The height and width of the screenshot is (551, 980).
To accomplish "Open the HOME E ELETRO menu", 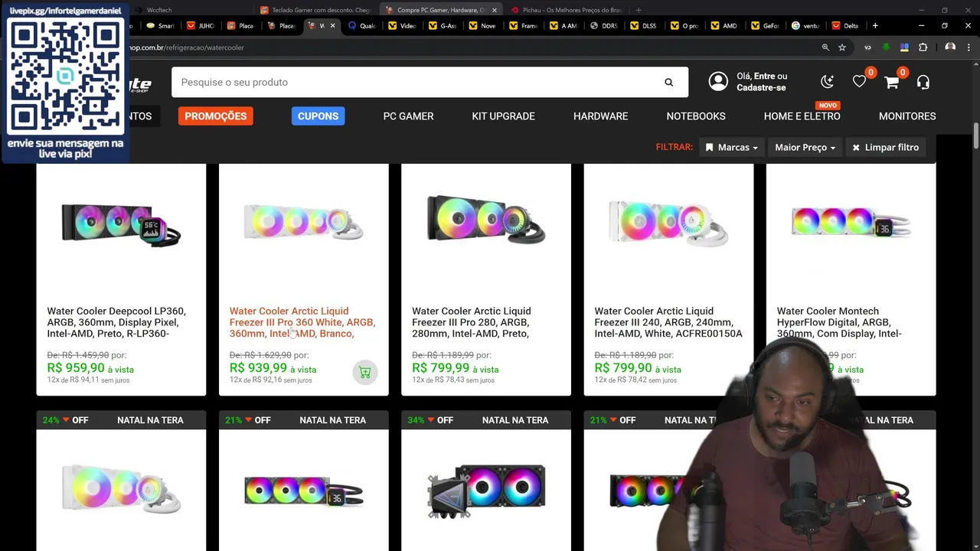I will 802,116.
